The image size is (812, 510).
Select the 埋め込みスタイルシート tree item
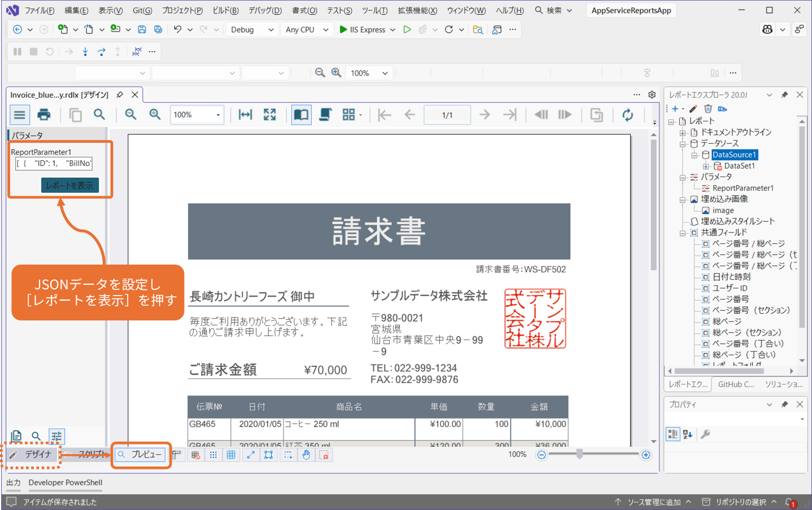pos(737,222)
